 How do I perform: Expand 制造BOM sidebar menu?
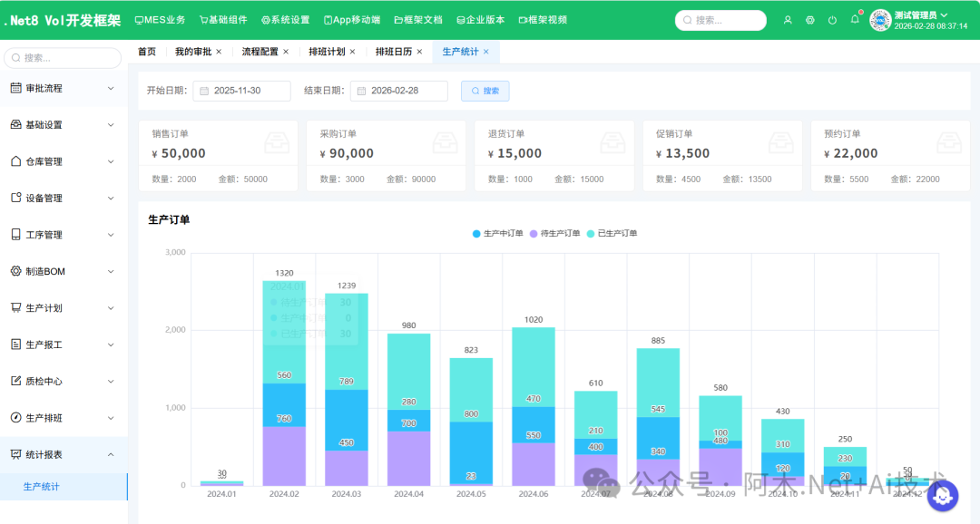coord(63,271)
